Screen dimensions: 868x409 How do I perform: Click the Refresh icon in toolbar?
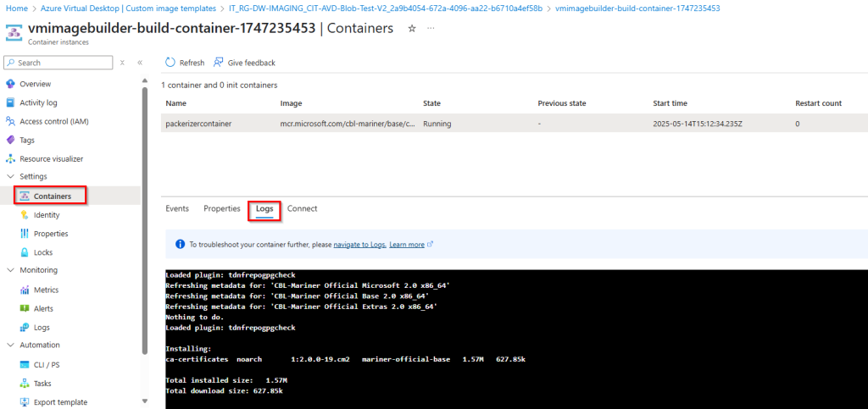170,63
